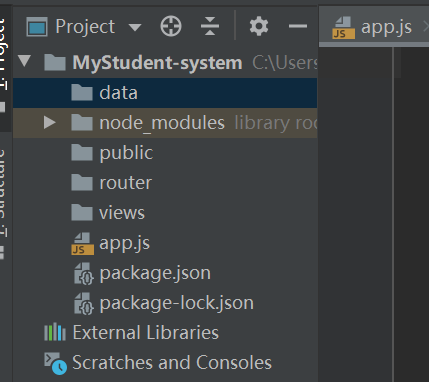Image resolution: width=429 pixels, height=382 pixels.
Task: Collapse the MyStudent-system root folder
Action: pyautogui.click(x=25, y=62)
